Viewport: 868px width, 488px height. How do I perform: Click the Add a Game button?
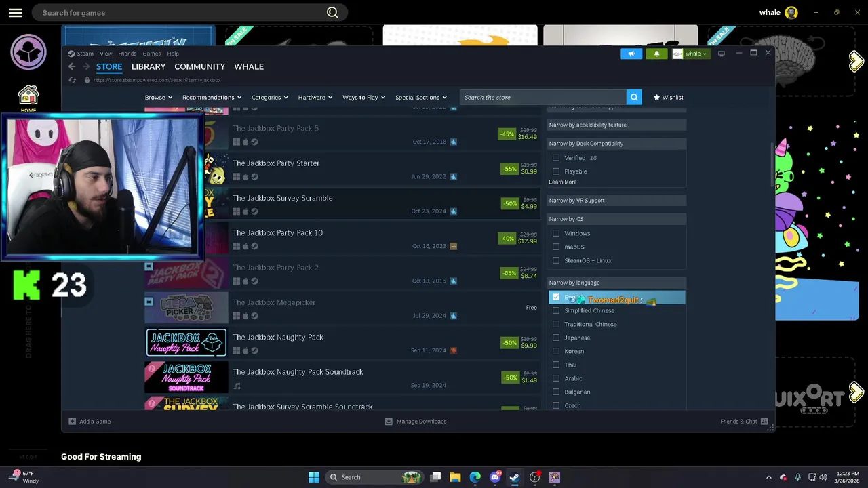[x=90, y=422]
